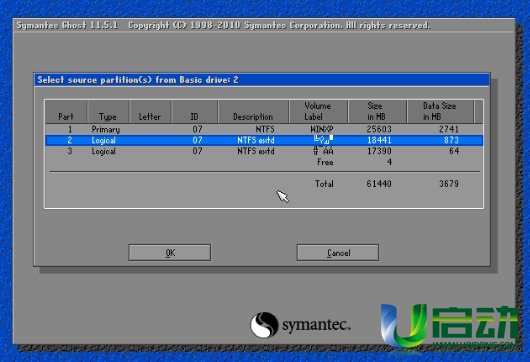
Task: Click the symantec wordmark text
Action: tap(316, 325)
